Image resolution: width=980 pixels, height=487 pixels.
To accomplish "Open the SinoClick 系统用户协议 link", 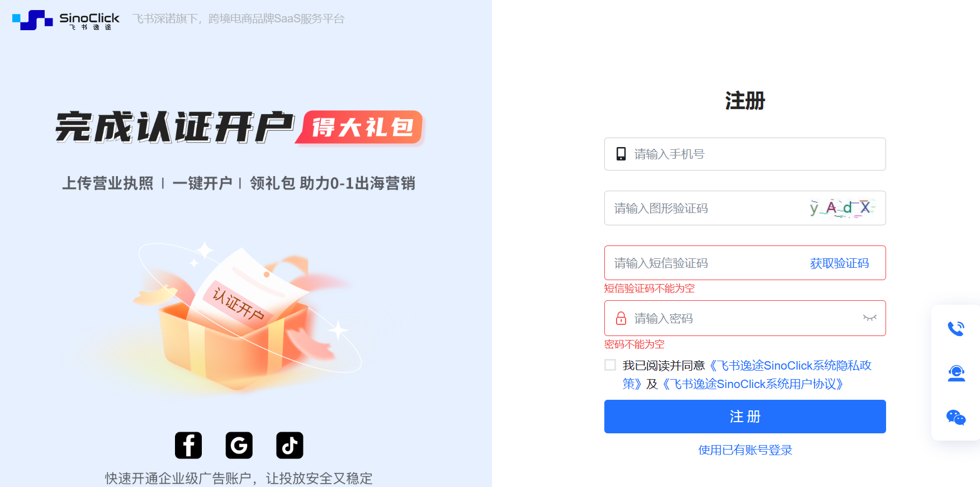I will pos(753,384).
